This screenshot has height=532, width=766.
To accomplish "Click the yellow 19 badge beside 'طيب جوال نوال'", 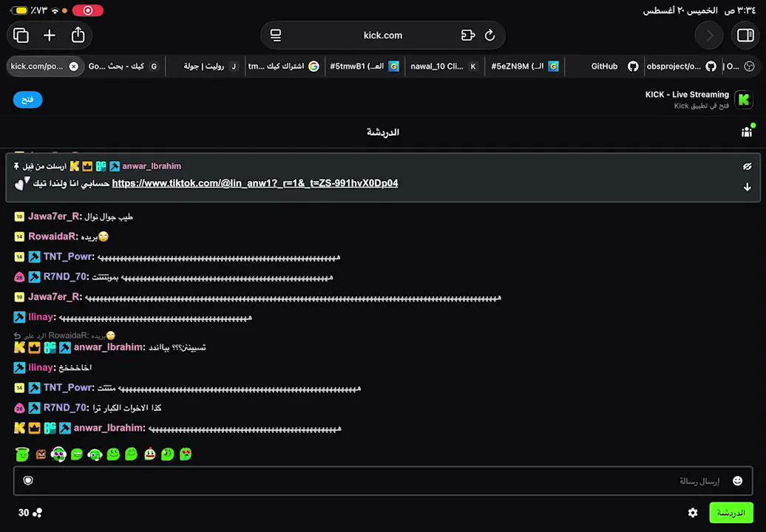I will click(19, 216).
